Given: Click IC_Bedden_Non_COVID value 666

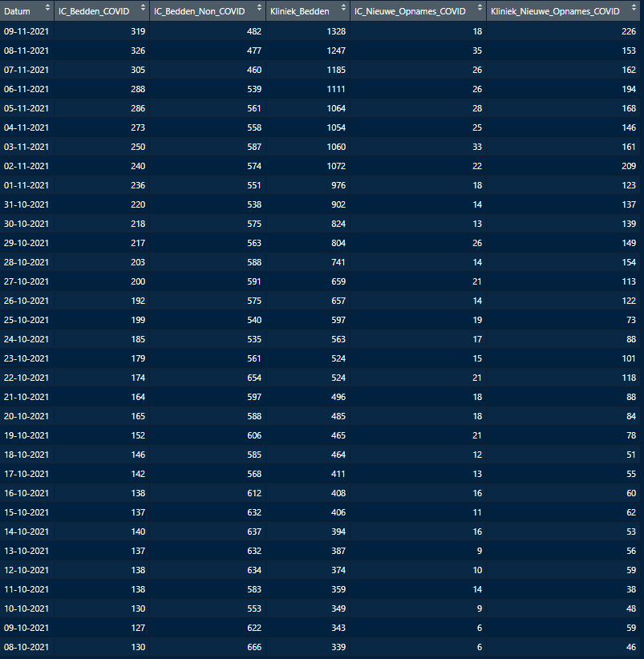Looking at the screenshot, I should 254,647.
